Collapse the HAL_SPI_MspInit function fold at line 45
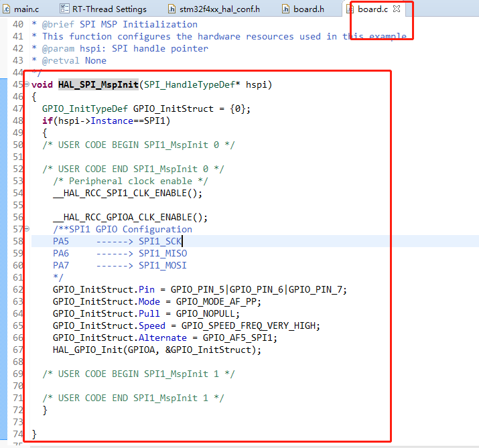Image resolution: width=479 pixels, height=448 pixels. point(27,84)
